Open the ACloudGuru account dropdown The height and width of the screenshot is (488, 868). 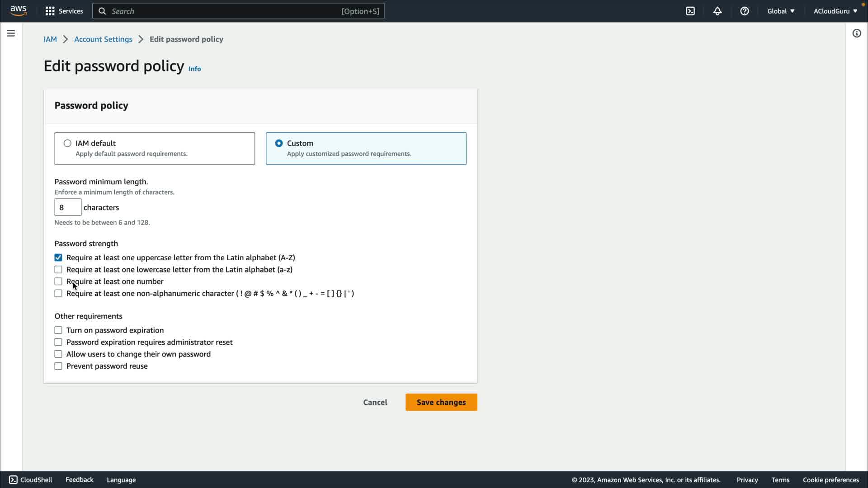[835, 11]
